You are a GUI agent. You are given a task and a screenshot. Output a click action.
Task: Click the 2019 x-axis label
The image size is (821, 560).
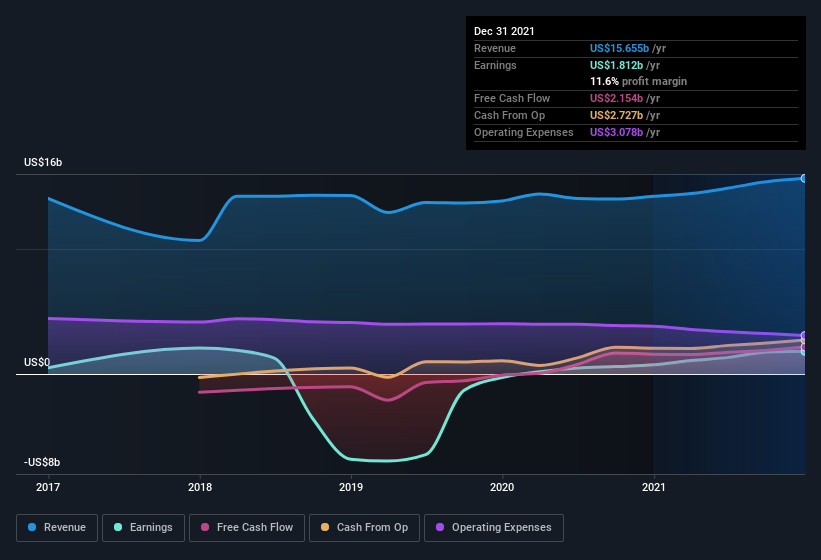pyautogui.click(x=351, y=487)
